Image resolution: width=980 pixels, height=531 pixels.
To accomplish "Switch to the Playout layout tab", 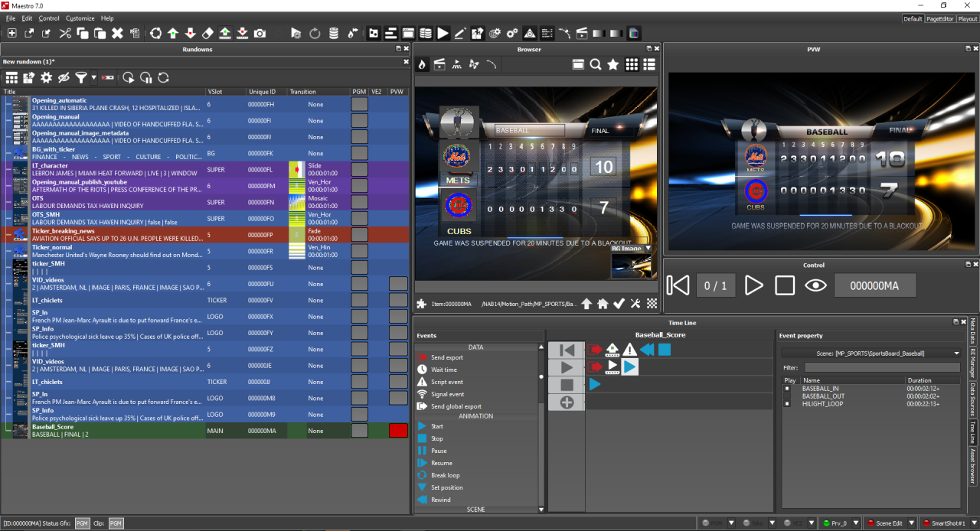I will pyautogui.click(x=967, y=18).
